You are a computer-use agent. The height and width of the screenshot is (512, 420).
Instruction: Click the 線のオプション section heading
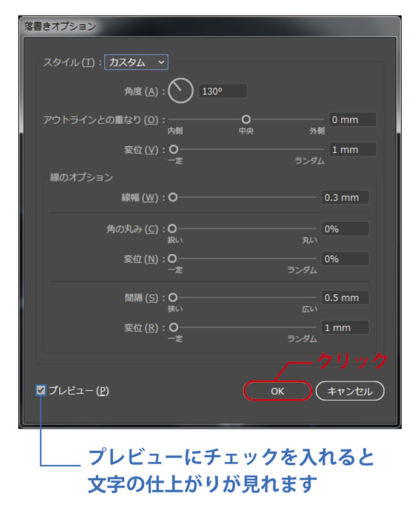tap(81, 177)
